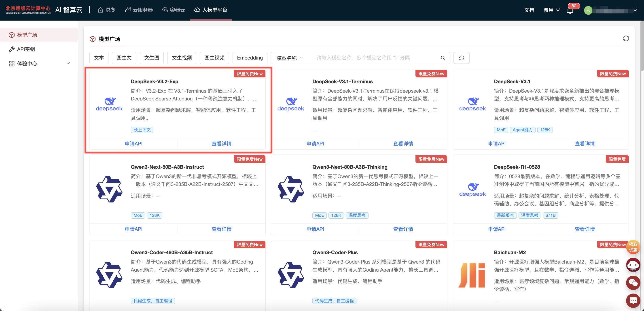Click 申请API for DeepSeek-V3.2-Exp
The height and width of the screenshot is (311, 644).
click(133, 143)
